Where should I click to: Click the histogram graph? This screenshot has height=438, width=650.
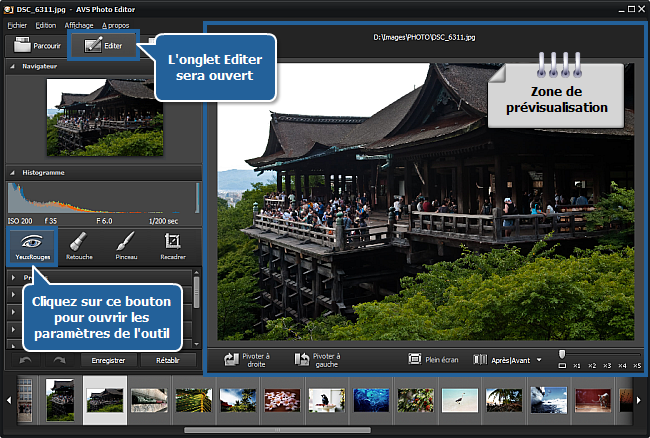coord(103,198)
